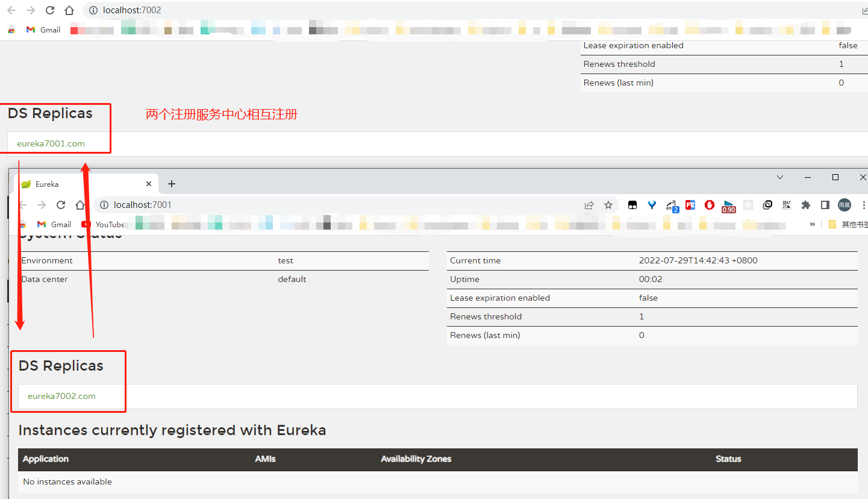Click the greyed React DevTools extension icon
The image size is (868, 499).
pyautogui.click(x=748, y=205)
